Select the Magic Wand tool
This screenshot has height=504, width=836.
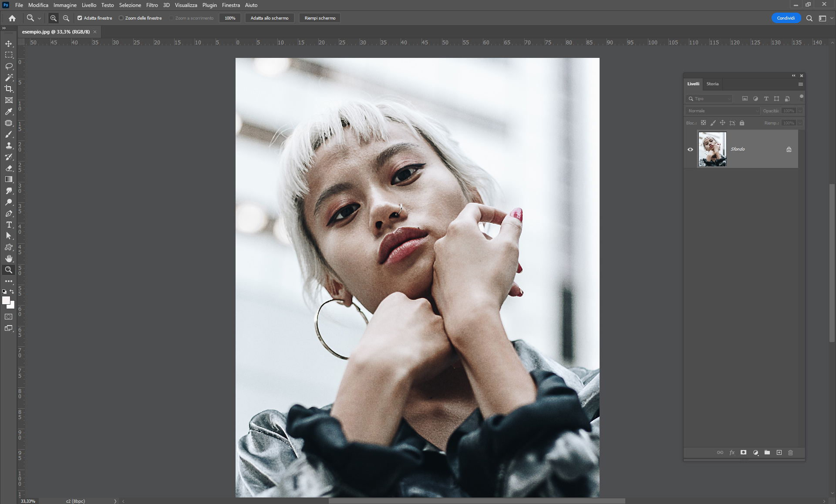pyautogui.click(x=9, y=77)
